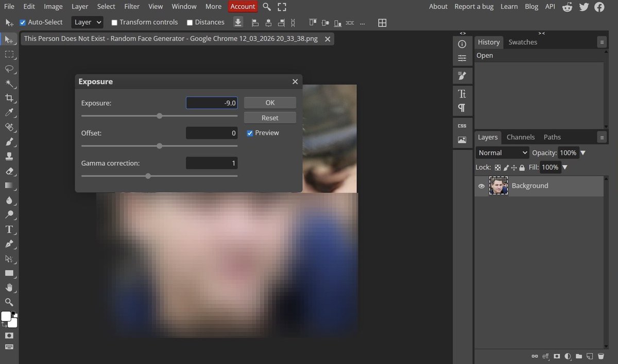Open the Layers panel menu button
Screen dimensions: 618x364
(602, 137)
